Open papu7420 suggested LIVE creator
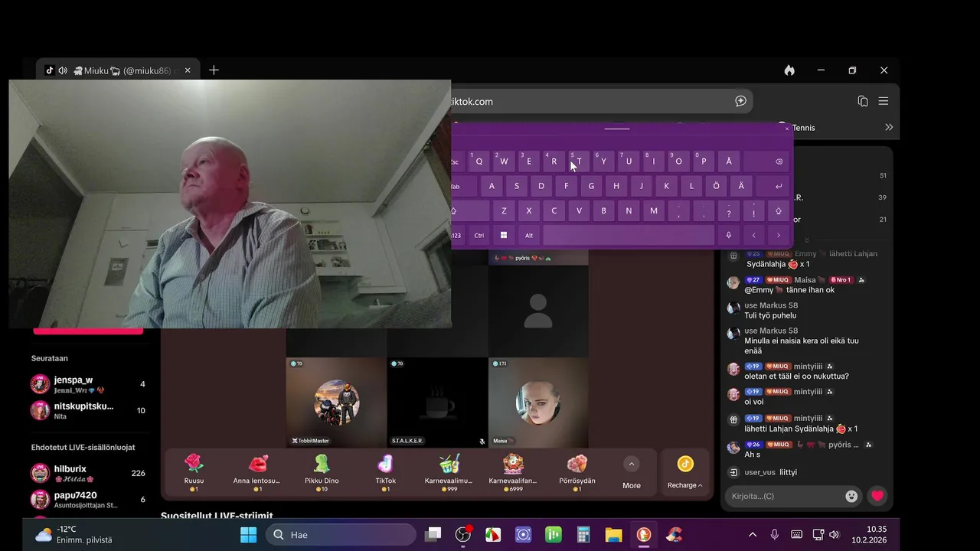 (88, 500)
